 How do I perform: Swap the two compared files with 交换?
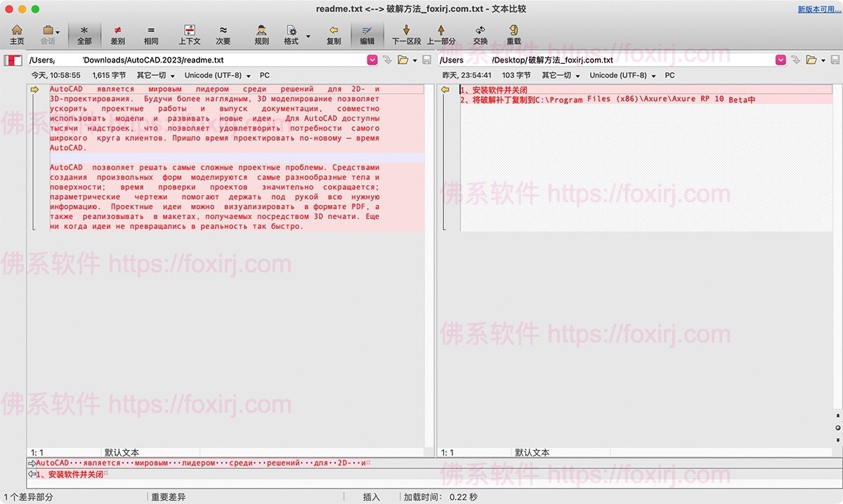pos(481,33)
